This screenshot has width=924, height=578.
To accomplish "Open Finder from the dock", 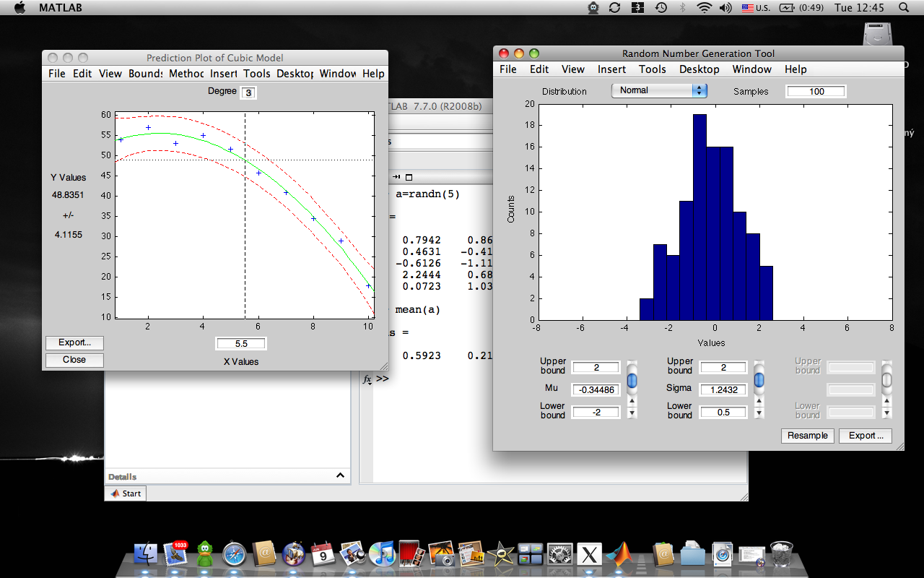I will point(146,553).
